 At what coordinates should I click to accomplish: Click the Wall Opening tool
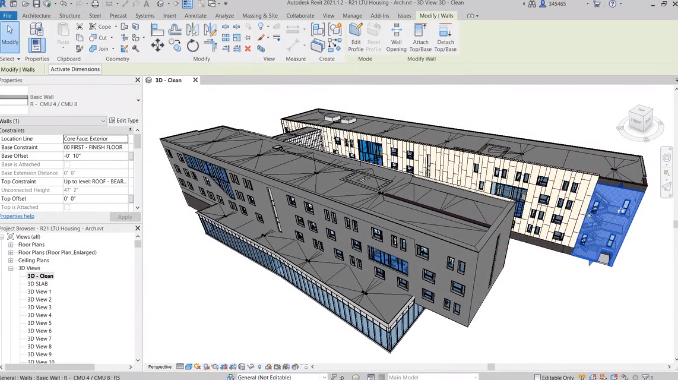point(396,37)
